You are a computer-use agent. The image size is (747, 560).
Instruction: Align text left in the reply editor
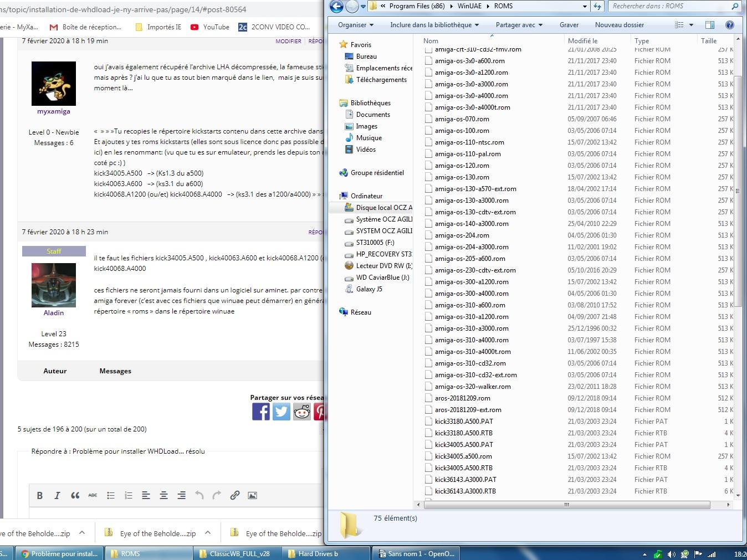point(146,495)
